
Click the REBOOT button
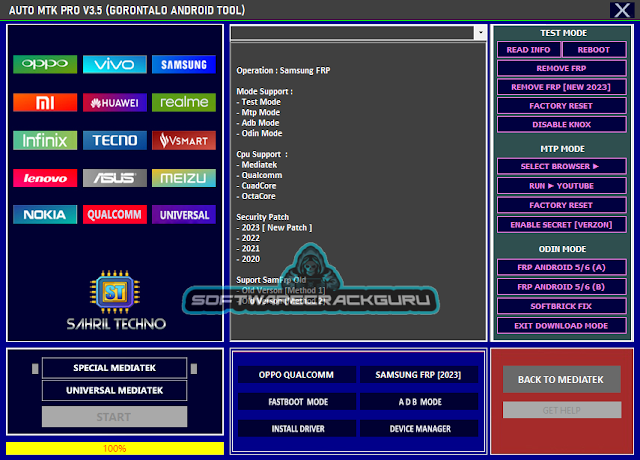tap(594, 50)
